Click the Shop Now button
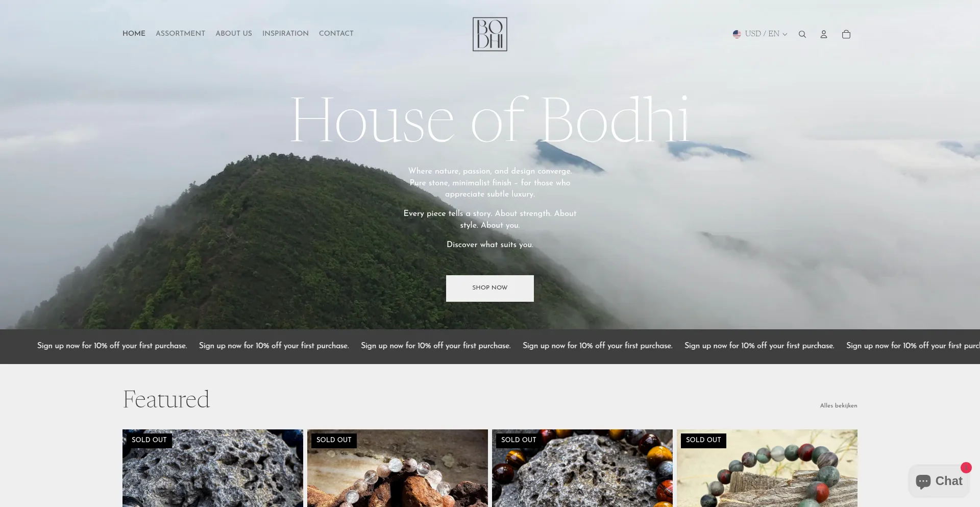This screenshot has height=507, width=980. point(490,288)
